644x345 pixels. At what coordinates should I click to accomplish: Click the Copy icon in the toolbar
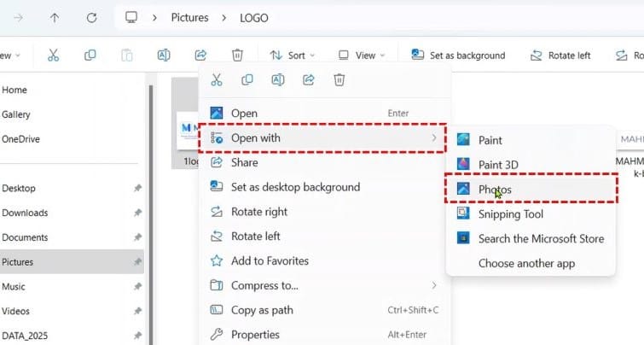[x=90, y=56]
